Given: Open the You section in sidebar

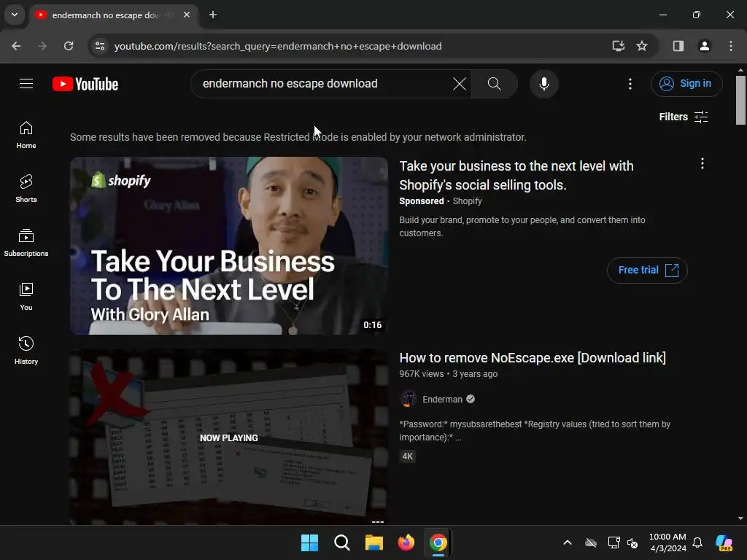Looking at the screenshot, I should click(26, 296).
